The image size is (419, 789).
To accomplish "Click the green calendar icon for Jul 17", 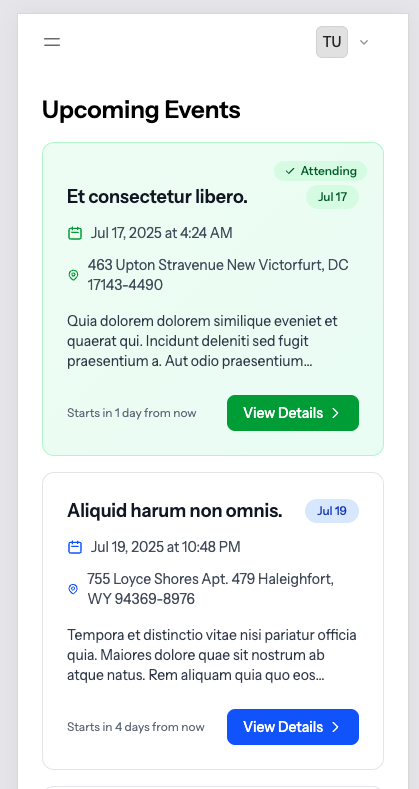I will pos(75,233).
